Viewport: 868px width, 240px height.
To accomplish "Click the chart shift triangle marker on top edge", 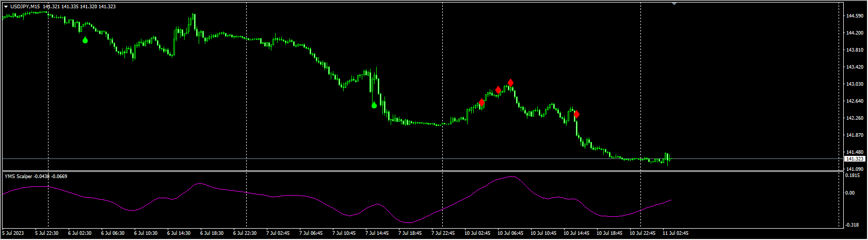I will [x=673, y=4].
